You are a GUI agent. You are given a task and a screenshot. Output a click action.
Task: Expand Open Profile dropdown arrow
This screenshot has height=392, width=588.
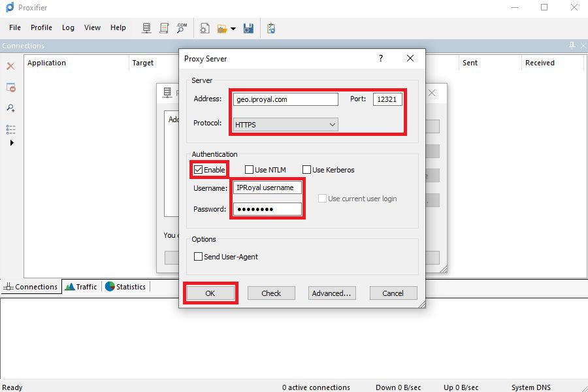(233, 29)
